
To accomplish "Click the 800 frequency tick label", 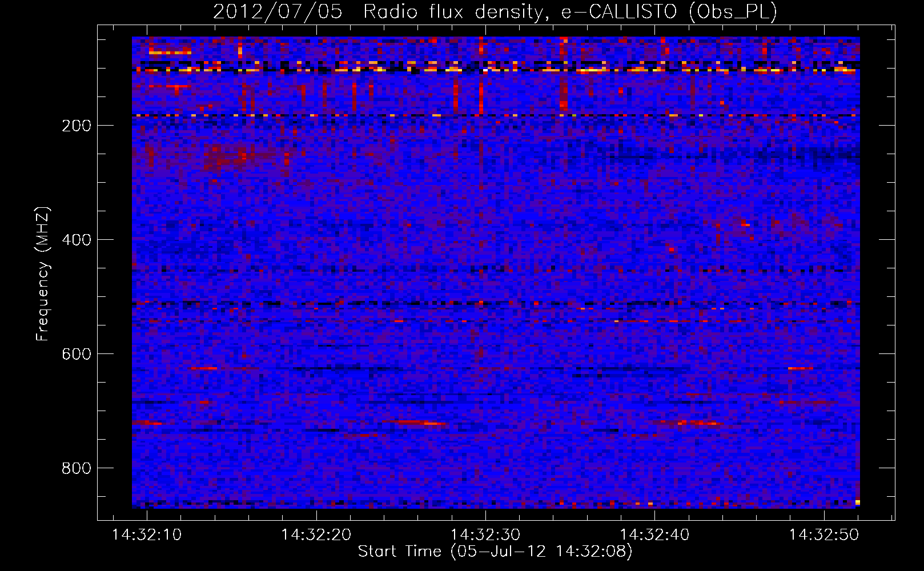I will tap(76, 468).
